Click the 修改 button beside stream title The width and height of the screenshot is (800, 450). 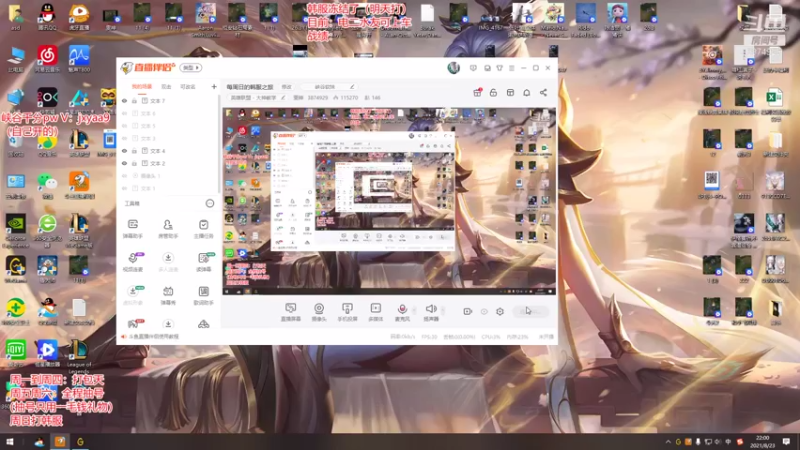(287, 87)
